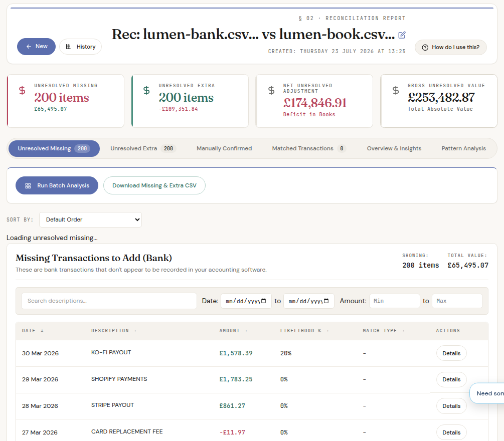504x441 pixels.
Task: Click the dollar icon in Net Unresolved Adjustment card
Action: click(271, 90)
